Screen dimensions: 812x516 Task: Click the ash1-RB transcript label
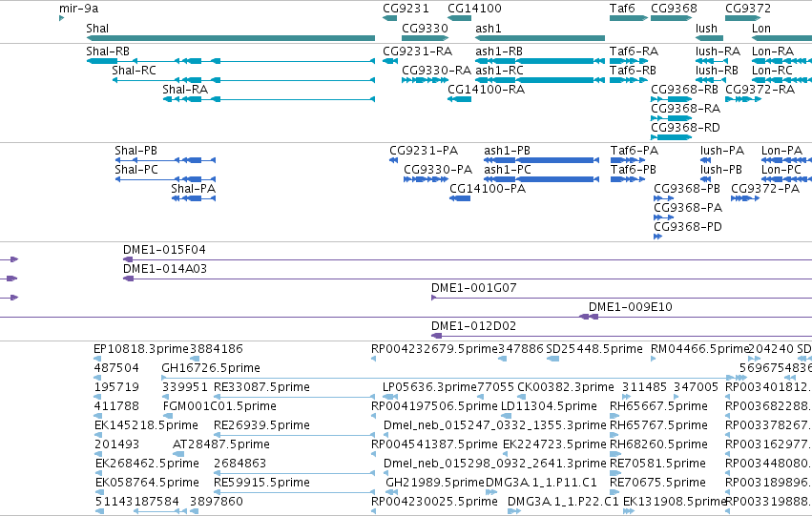499,52
